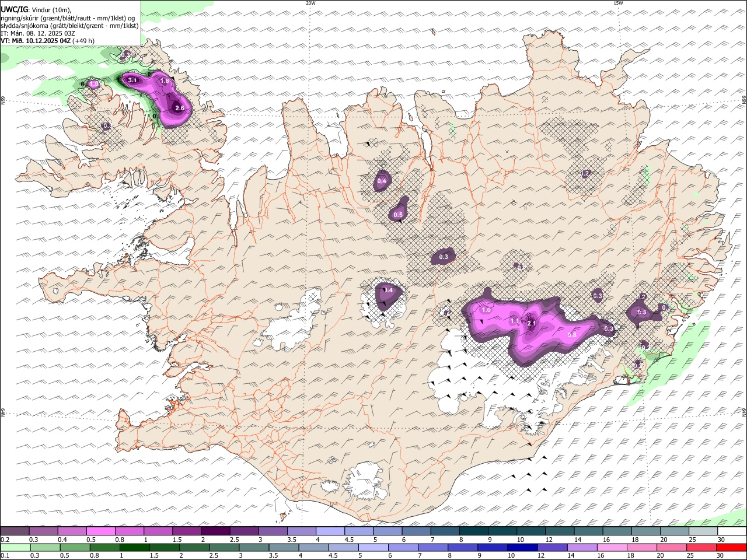The height and width of the screenshot is (560, 747).
Task: Click the lower legend swatch starting at 25
Action: 701,547
